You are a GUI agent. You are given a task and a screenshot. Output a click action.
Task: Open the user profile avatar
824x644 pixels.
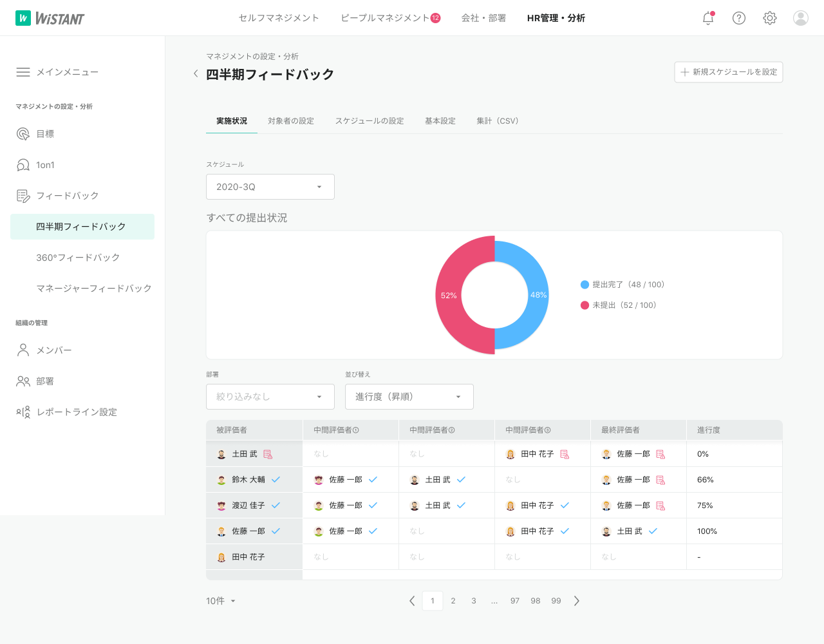tap(801, 18)
